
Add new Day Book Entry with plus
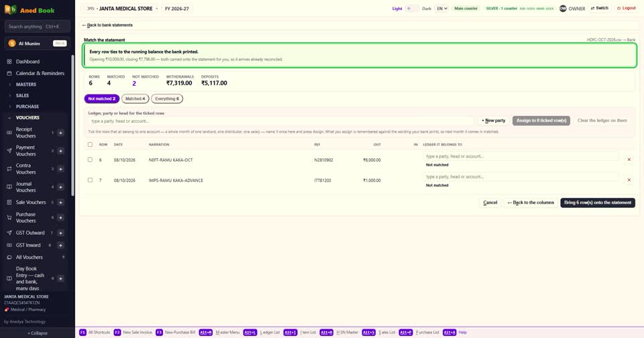tap(60, 278)
